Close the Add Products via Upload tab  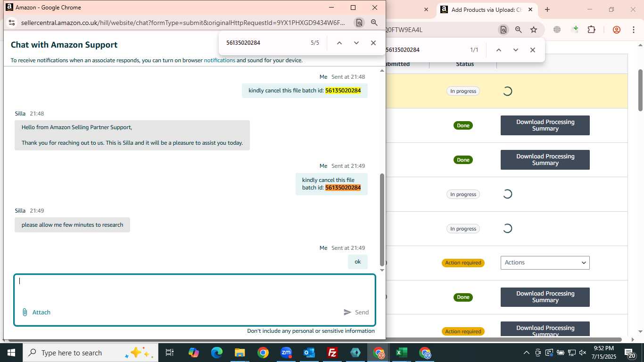[530, 9]
